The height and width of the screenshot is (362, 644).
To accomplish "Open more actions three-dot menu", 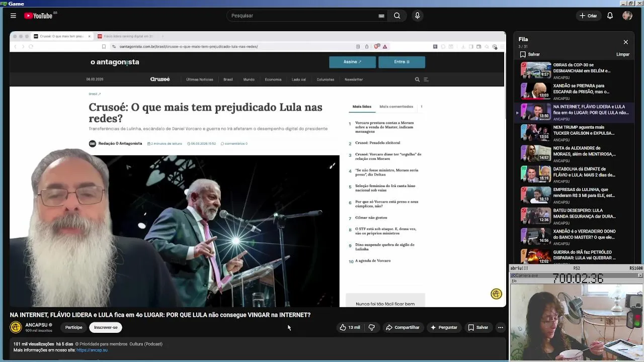I will pos(501,327).
